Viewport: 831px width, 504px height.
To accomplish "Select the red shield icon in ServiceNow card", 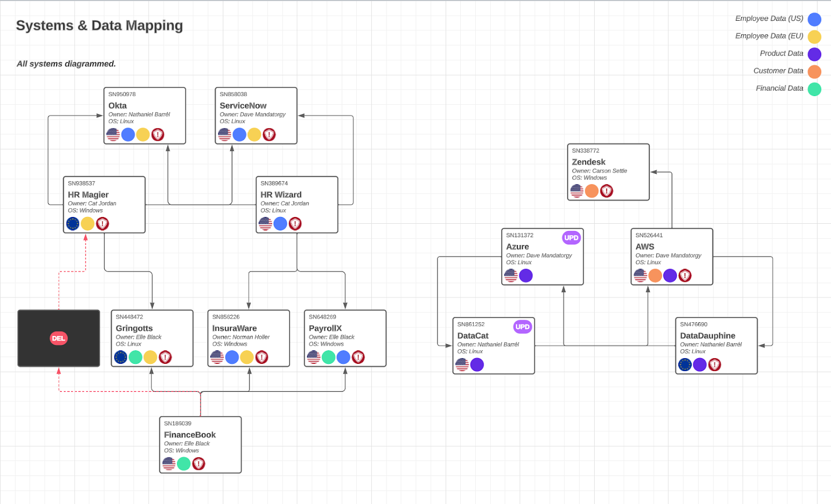I will point(269,134).
